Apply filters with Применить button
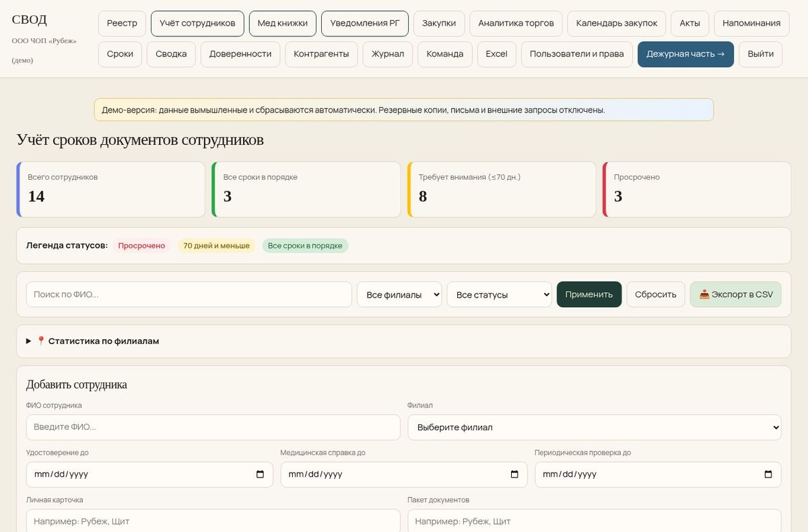Screen dimensions: 808x532 pyautogui.click(x=589, y=294)
